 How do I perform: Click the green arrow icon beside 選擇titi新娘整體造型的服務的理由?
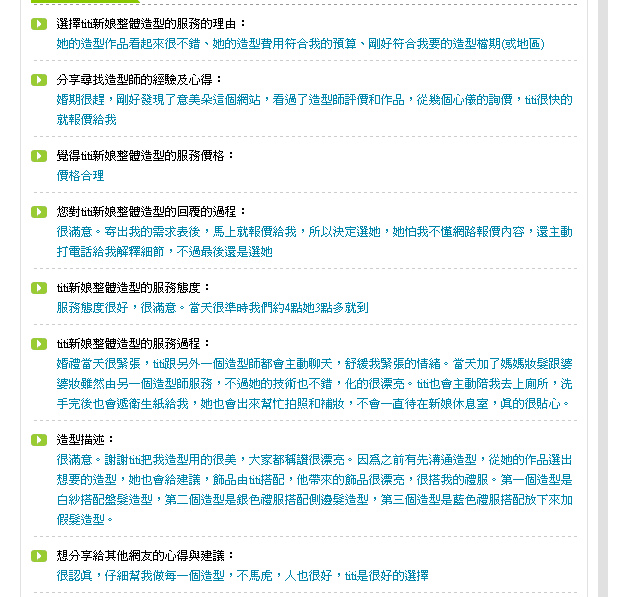point(39,24)
